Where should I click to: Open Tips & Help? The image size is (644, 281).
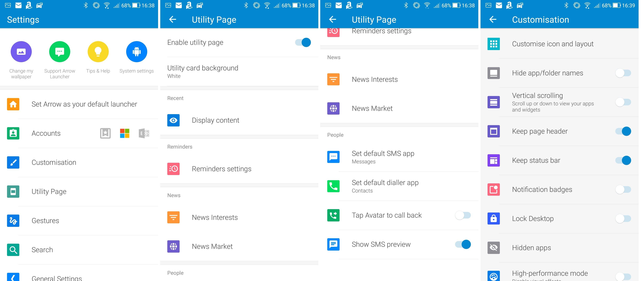click(x=98, y=52)
